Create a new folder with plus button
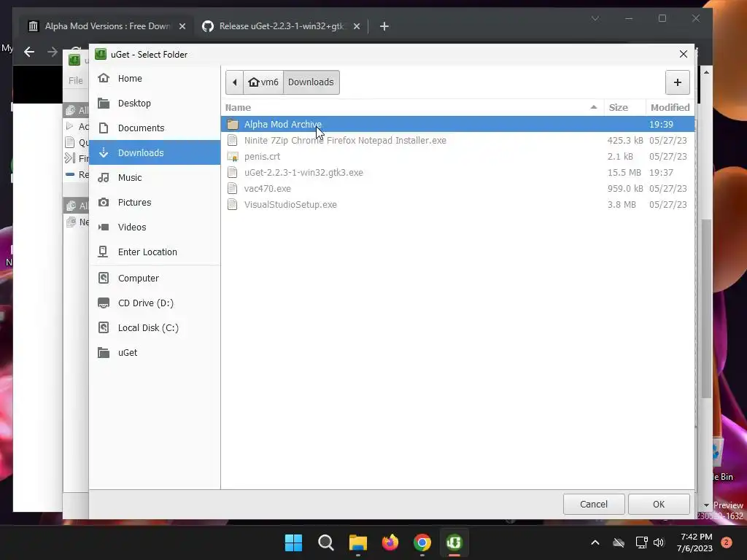This screenshot has height=560, width=747. coord(678,82)
